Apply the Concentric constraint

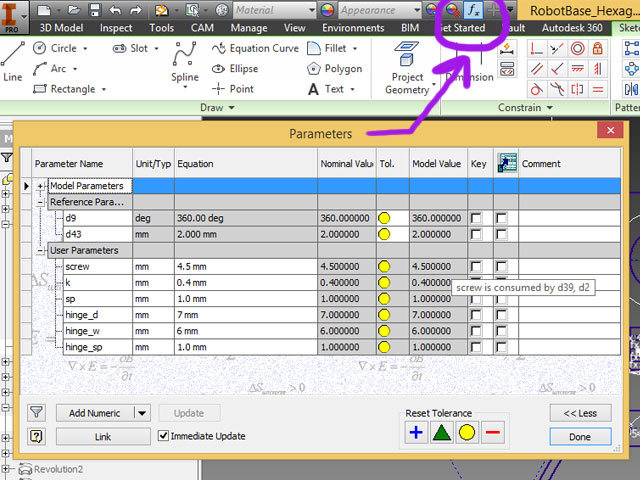point(577,49)
